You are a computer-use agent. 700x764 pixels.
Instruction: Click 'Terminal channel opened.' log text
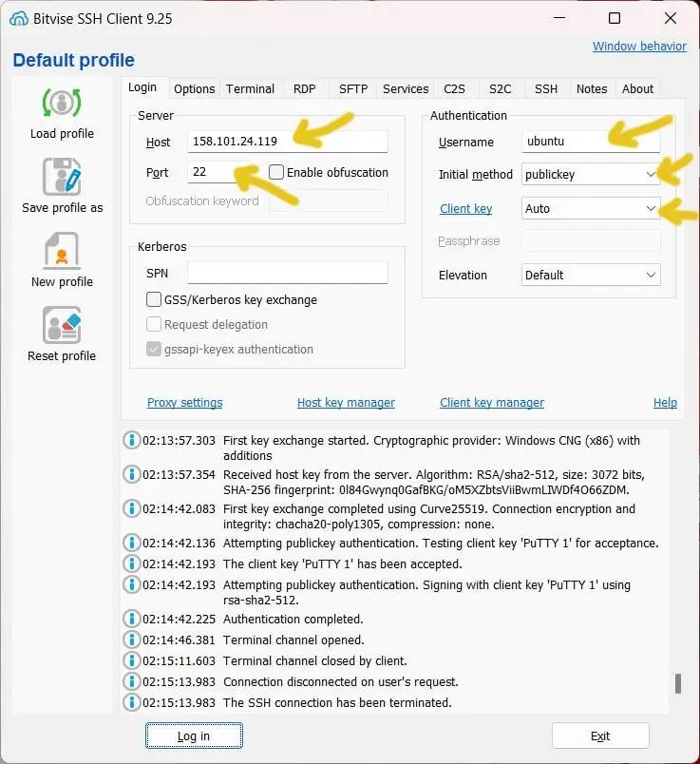pos(293,640)
